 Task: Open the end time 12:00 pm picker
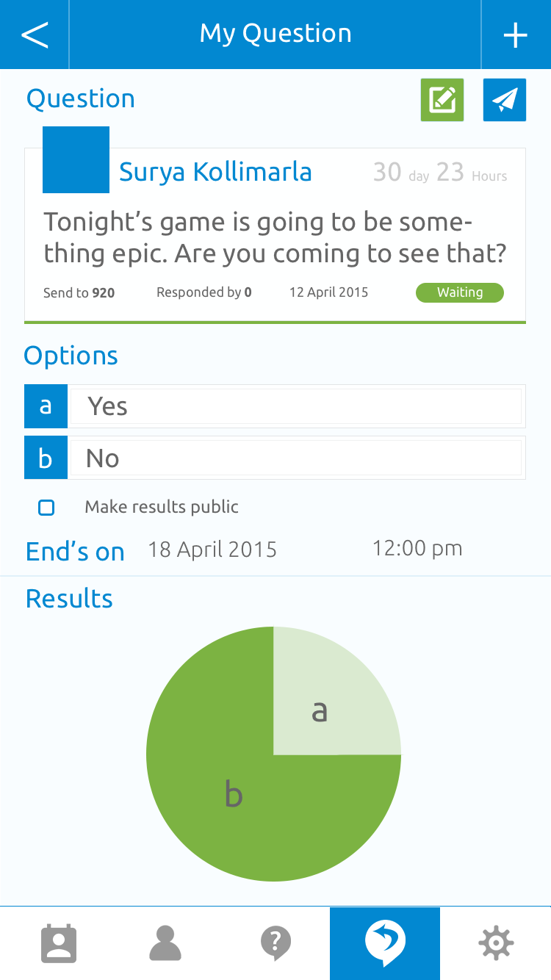pyautogui.click(x=417, y=548)
